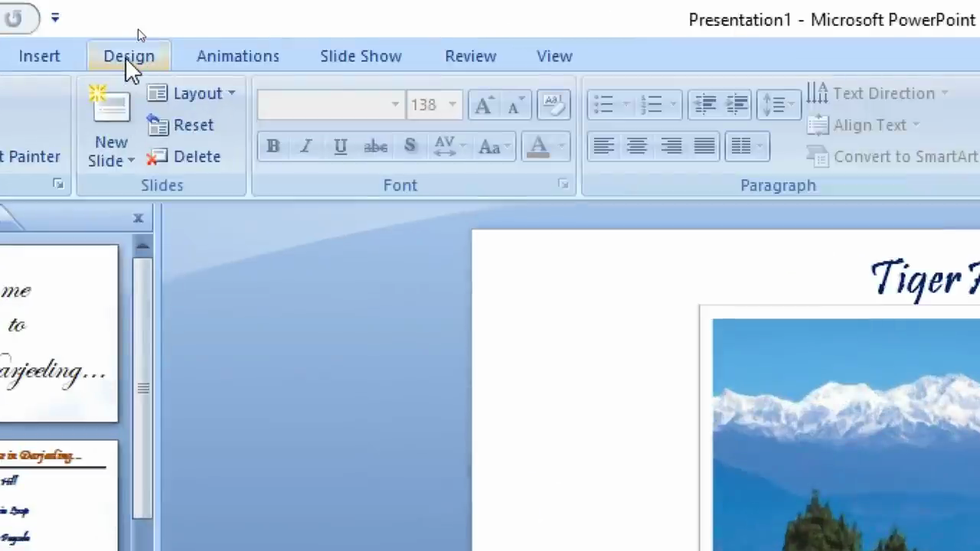
Task: Decrease the list indent level
Action: coord(705,105)
